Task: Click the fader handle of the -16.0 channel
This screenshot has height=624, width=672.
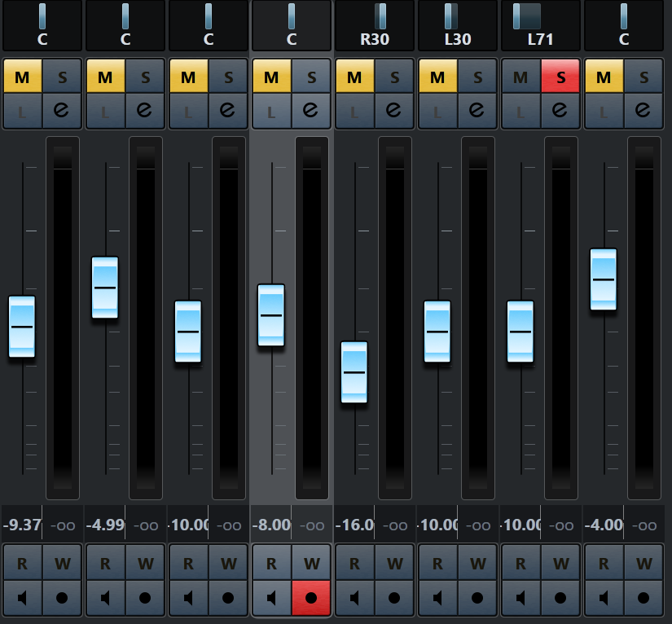Action: (354, 372)
